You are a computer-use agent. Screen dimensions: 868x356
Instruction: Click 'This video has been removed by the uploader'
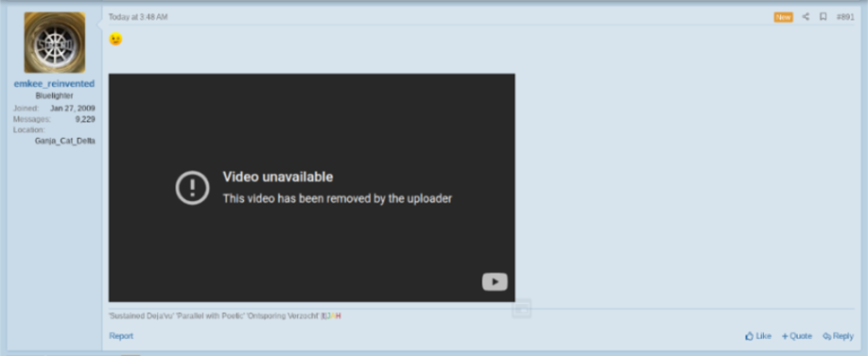(337, 198)
